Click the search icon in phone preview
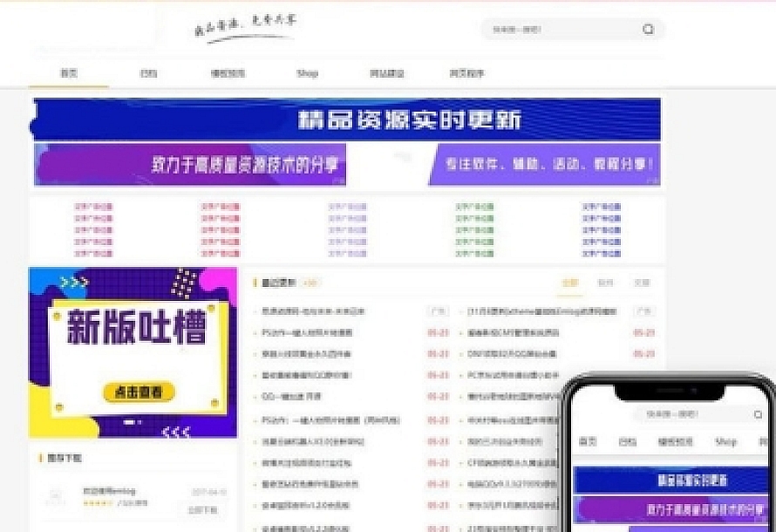 coord(757,414)
